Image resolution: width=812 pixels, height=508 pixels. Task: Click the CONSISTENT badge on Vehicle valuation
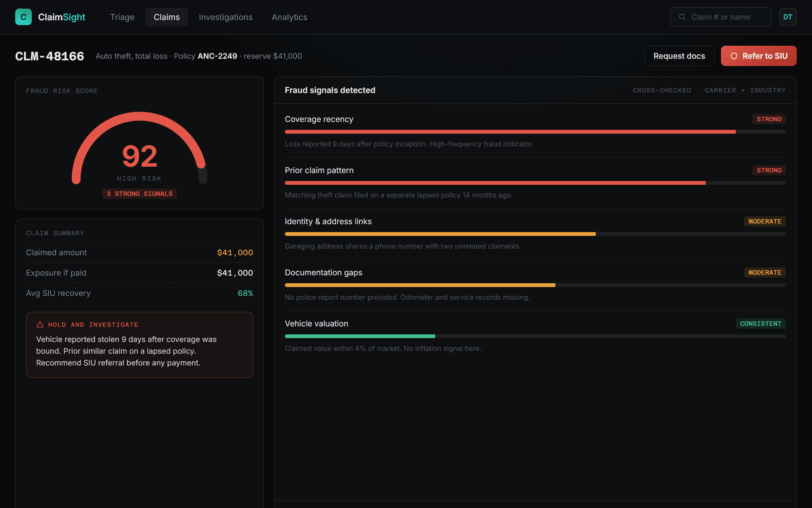[761, 324]
